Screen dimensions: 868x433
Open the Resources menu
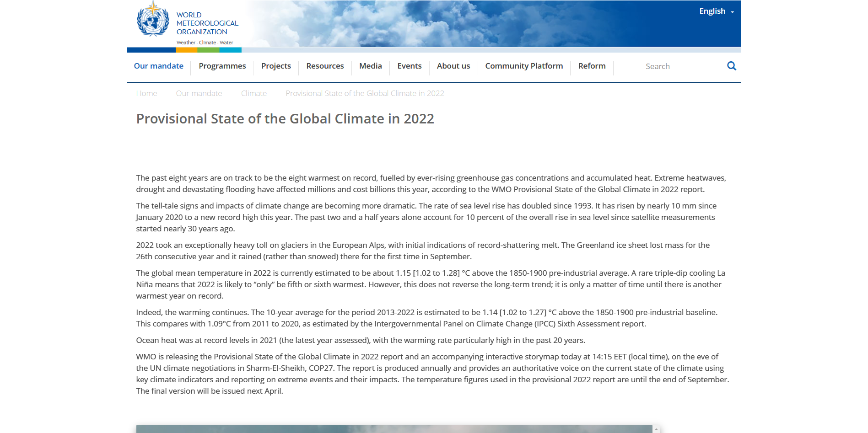pos(325,66)
